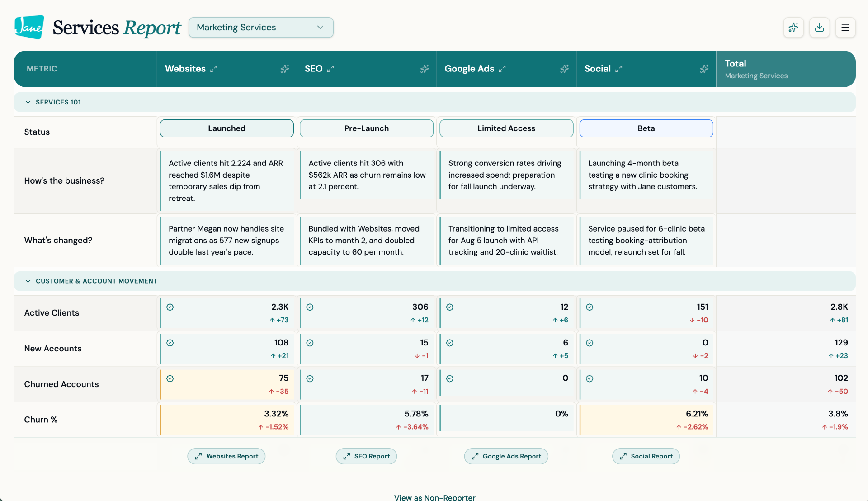The width and height of the screenshot is (868, 501).
Task: Click the check icon in Social New Accounts cell
Action: 590,343
